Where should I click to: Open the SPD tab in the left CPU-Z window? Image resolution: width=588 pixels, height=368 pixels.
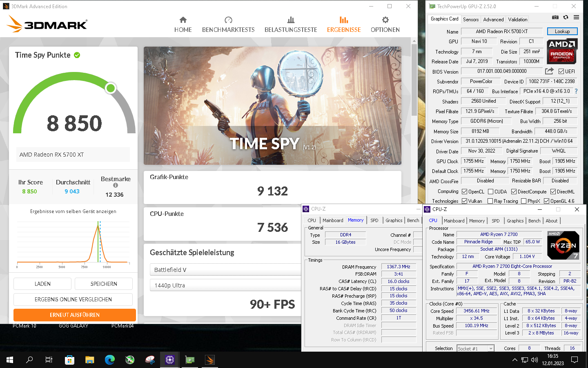point(374,220)
